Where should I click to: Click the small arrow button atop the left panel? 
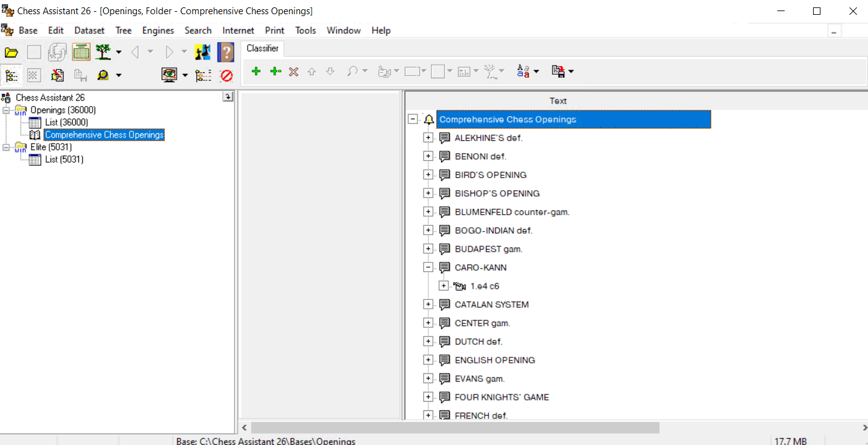click(x=228, y=97)
